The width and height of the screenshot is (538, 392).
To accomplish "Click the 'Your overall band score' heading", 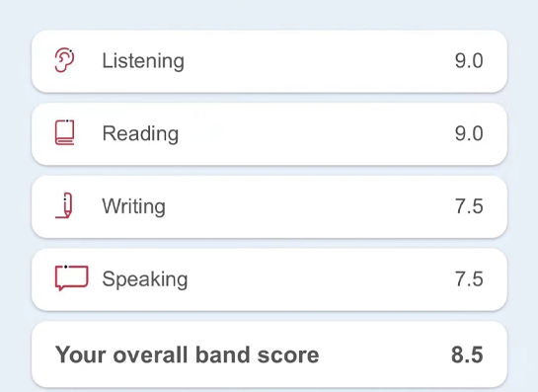I will [x=187, y=354].
